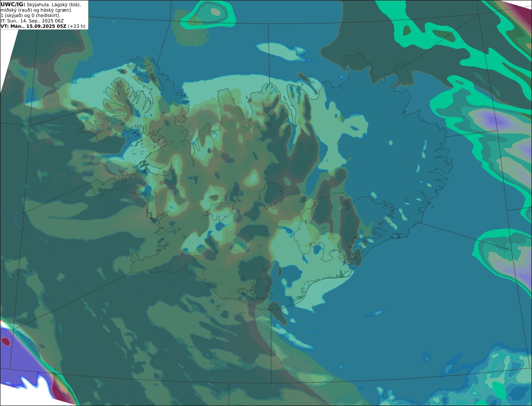The image size is (532, 406).
Task: Click the 'UWC/IG:' title label
Action: pos(12,4)
